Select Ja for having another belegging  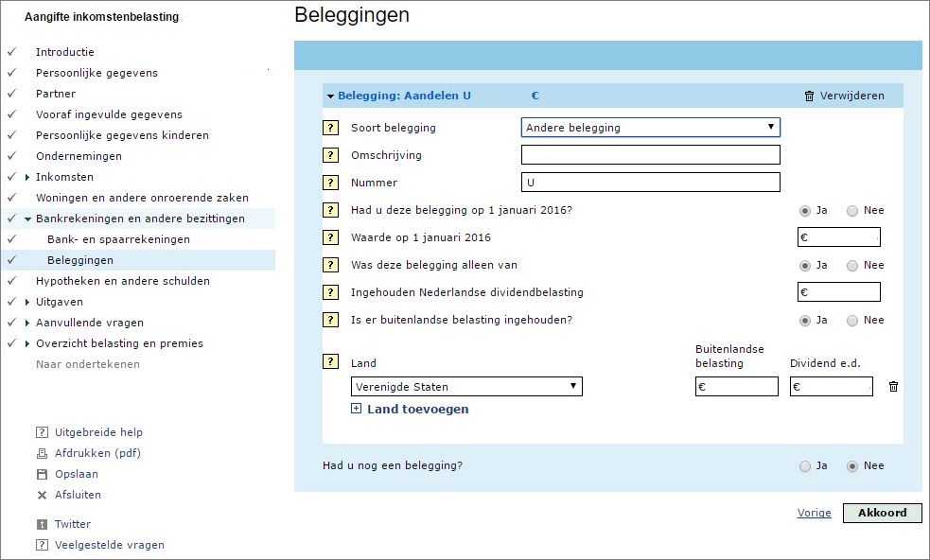pyautogui.click(x=805, y=465)
